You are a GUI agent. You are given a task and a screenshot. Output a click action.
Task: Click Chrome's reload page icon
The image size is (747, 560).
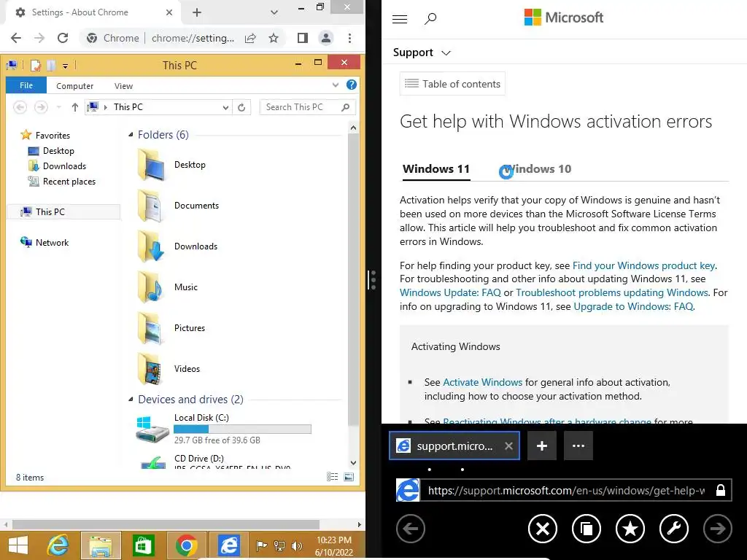(x=63, y=38)
